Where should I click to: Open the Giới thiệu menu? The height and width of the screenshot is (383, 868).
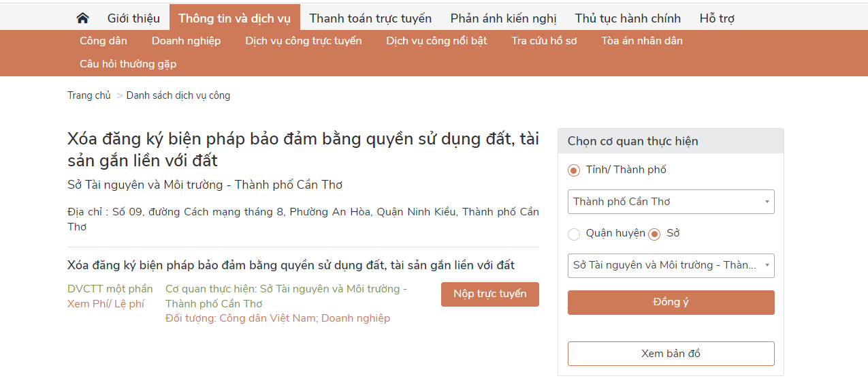(133, 18)
